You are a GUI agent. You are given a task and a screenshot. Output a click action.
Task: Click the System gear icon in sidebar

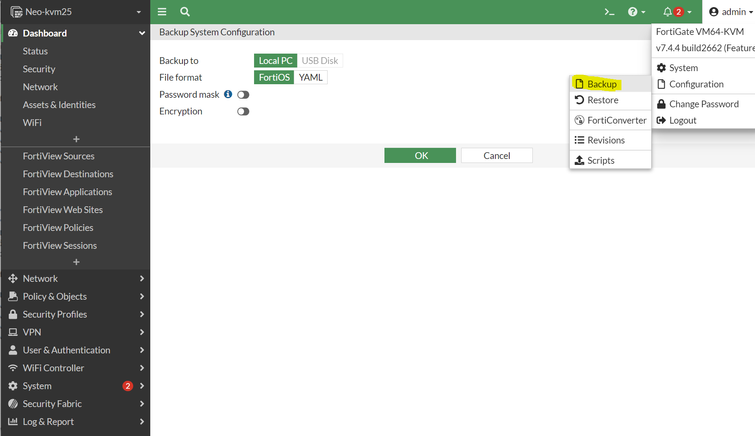click(x=13, y=386)
